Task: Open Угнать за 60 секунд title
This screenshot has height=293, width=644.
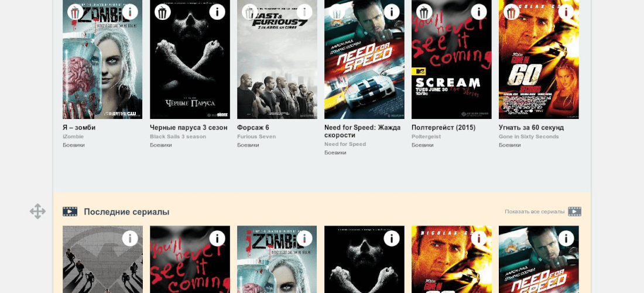Action: pos(531,128)
